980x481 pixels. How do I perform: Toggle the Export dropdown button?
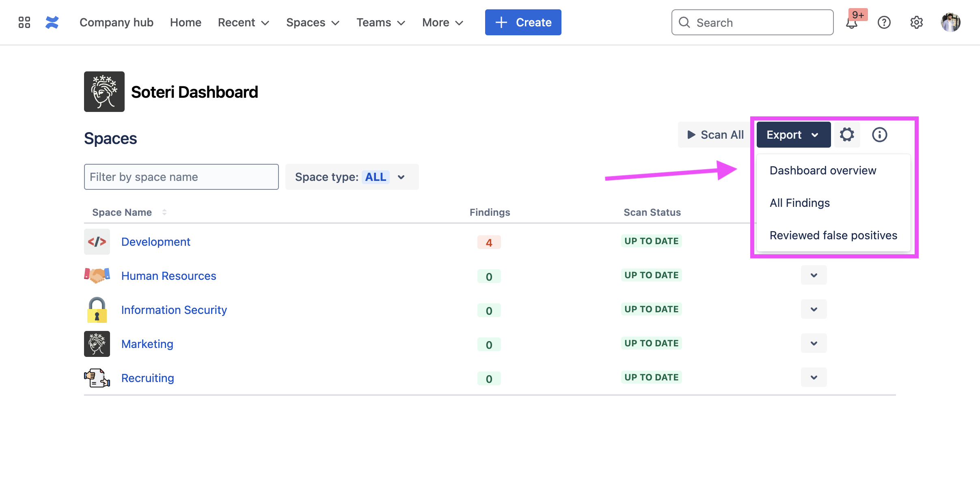pyautogui.click(x=793, y=135)
